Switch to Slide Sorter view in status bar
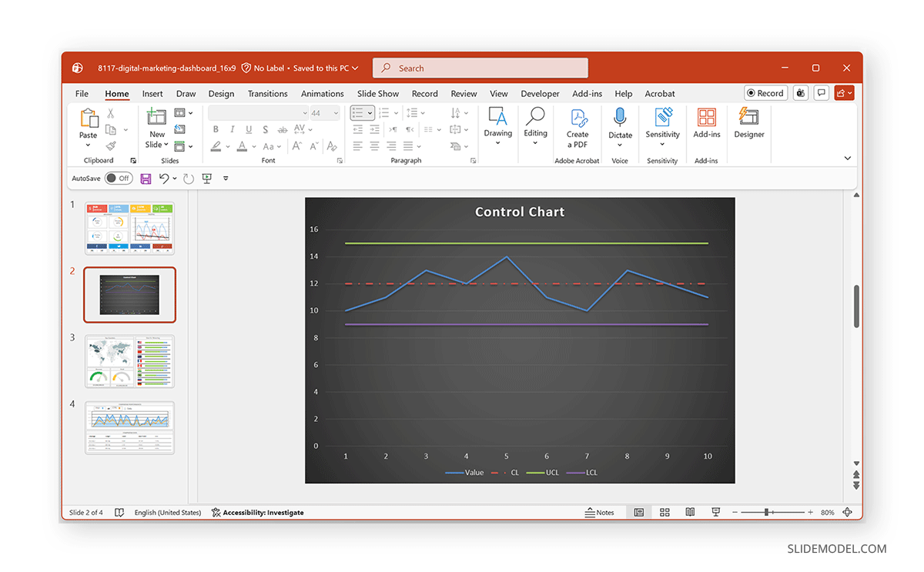This screenshot has width=924, height=572. pyautogui.click(x=665, y=512)
